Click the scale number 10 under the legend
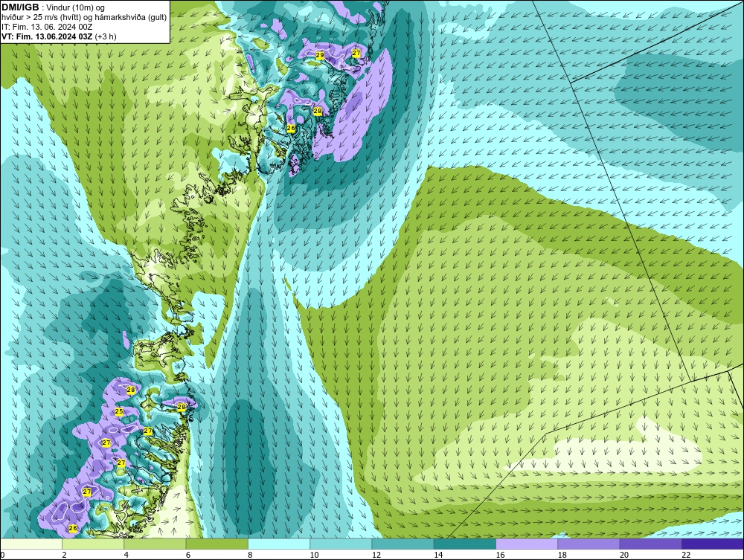The width and height of the screenshot is (744, 560). tap(314, 556)
